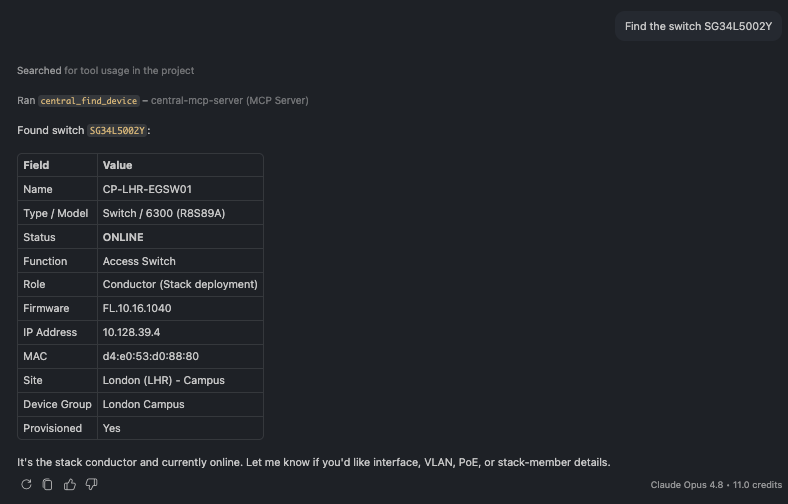Click the SG34L5002Y inline code tag
Screen dimensions: 788x504
point(117,131)
